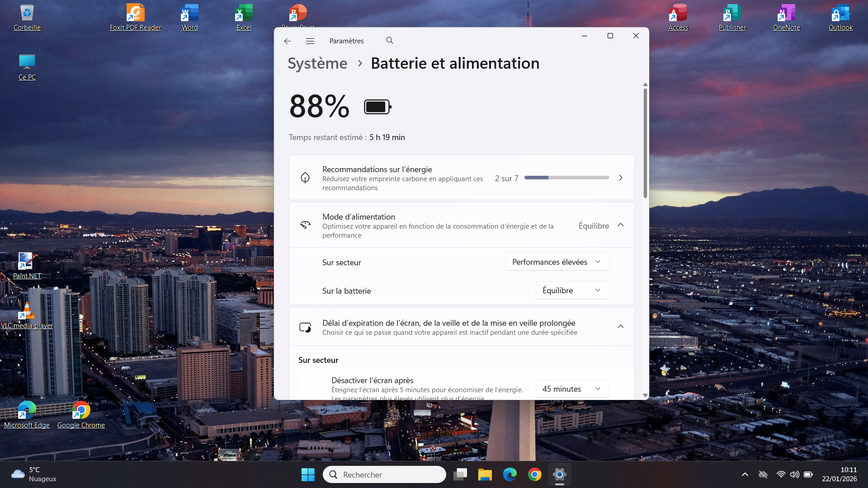Open Sur la batterie power mode dropdown
The image size is (868, 488).
[572, 291]
